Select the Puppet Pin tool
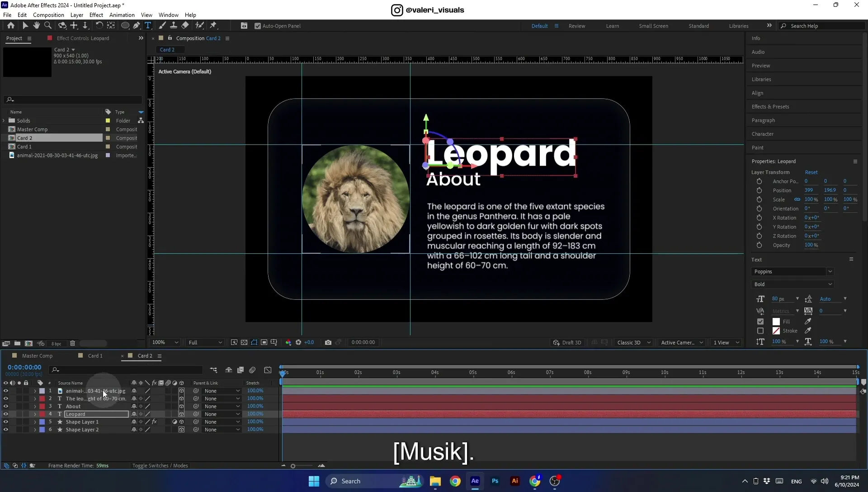This screenshot has width=868, height=492. point(213,26)
